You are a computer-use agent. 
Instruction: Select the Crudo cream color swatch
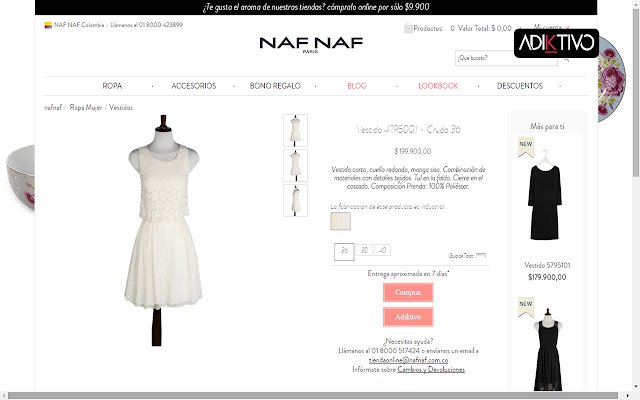[x=340, y=221]
